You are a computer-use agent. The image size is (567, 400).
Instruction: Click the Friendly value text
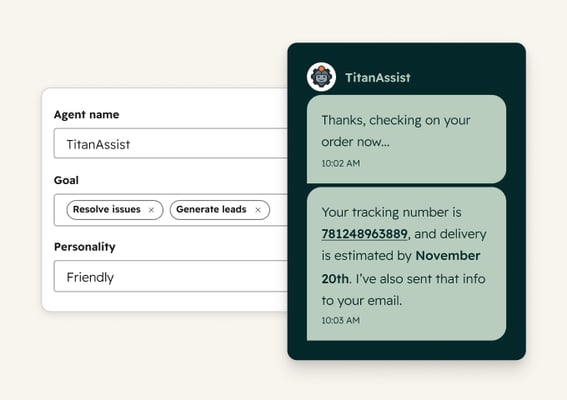90,277
